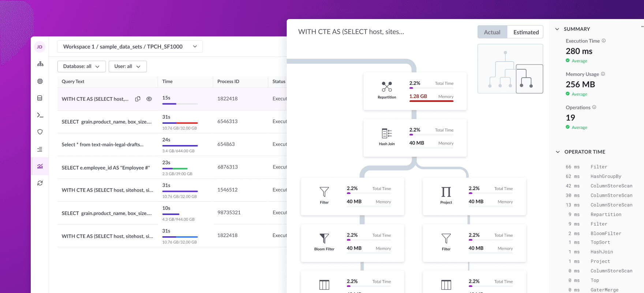Open the database sidebar icon

point(40,98)
